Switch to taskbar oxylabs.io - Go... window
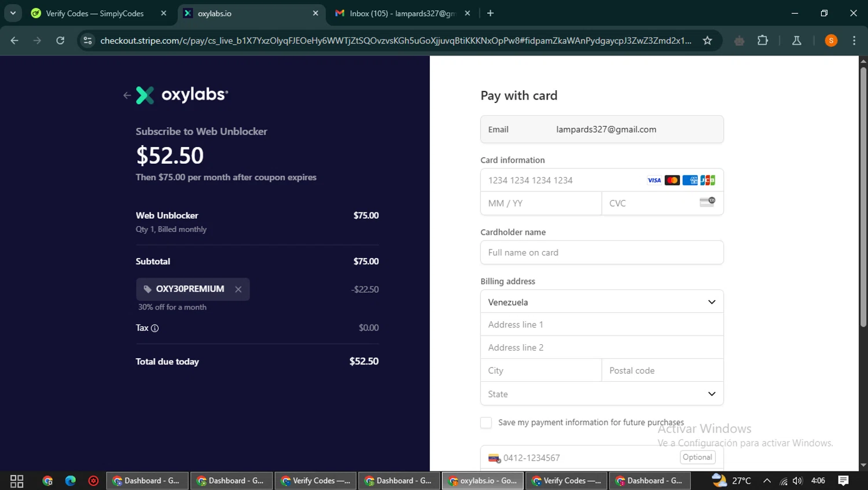The image size is (868, 490). tap(483, 481)
